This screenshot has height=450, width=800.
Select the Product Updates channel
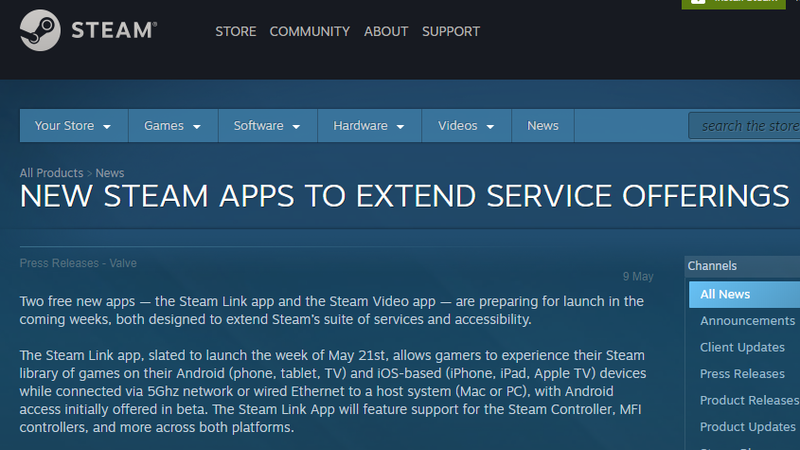pyautogui.click(x=747, y=427)
